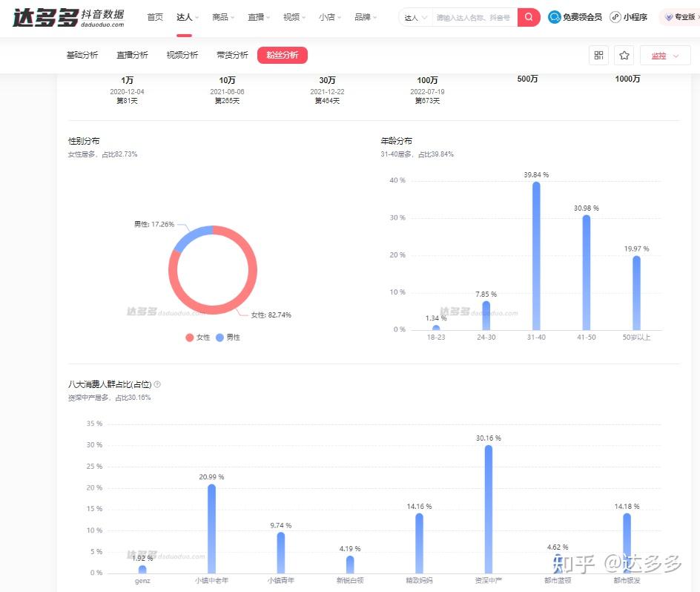
Task: Click the star favorite icon
Action: (624, 56)
